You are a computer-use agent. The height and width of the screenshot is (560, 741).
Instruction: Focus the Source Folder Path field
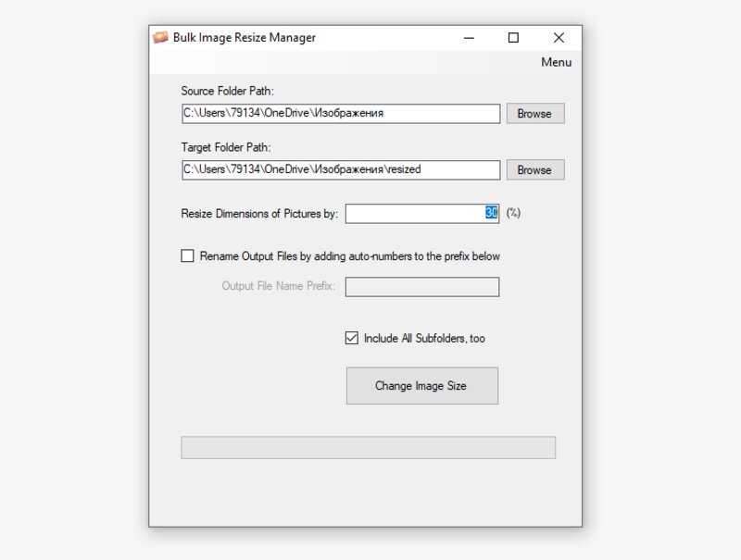click(341, 114)
